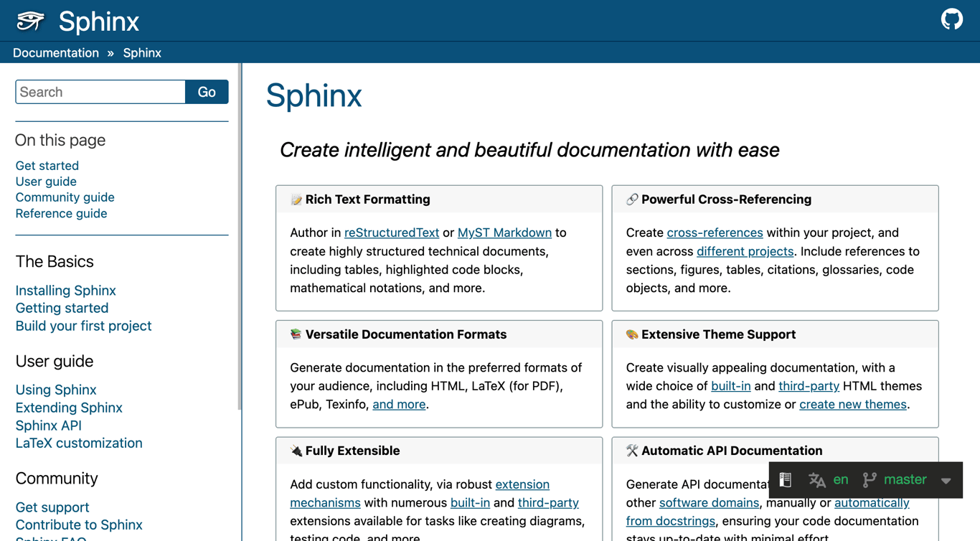Click the palette icon beside Extensive Theme Support

pos(631,334)
